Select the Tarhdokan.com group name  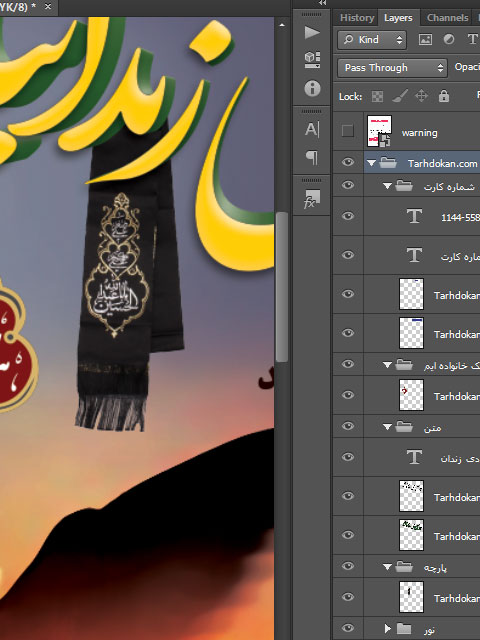pos(442,163)
